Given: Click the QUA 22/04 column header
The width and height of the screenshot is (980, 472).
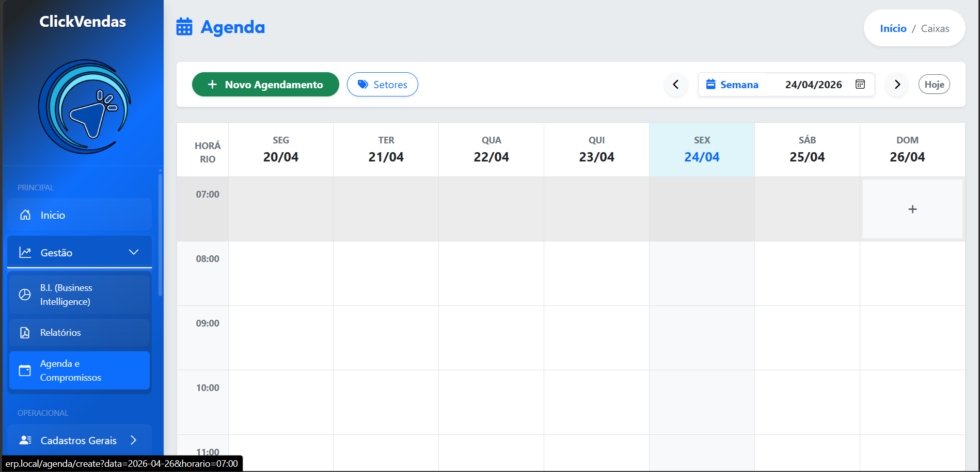Looking at the screenshot, I should pos(492,150).
